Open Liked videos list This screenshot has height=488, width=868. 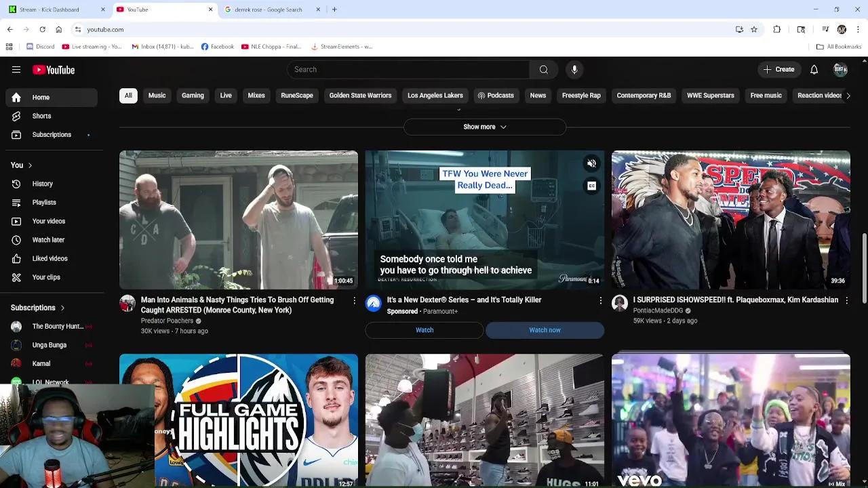tap(52, 258)
